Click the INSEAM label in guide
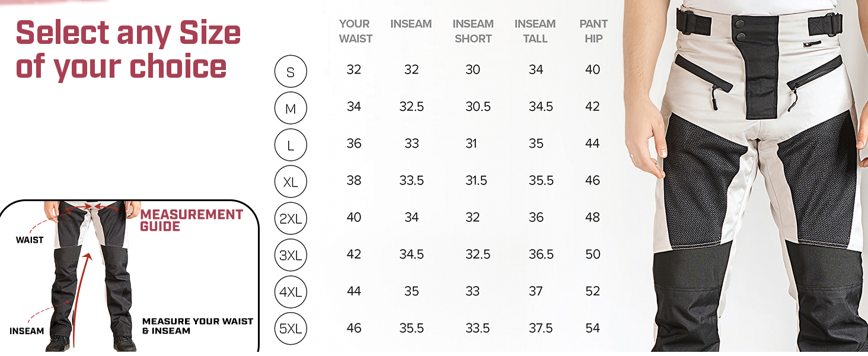This screenshot has width=868, height=356. 27,331
